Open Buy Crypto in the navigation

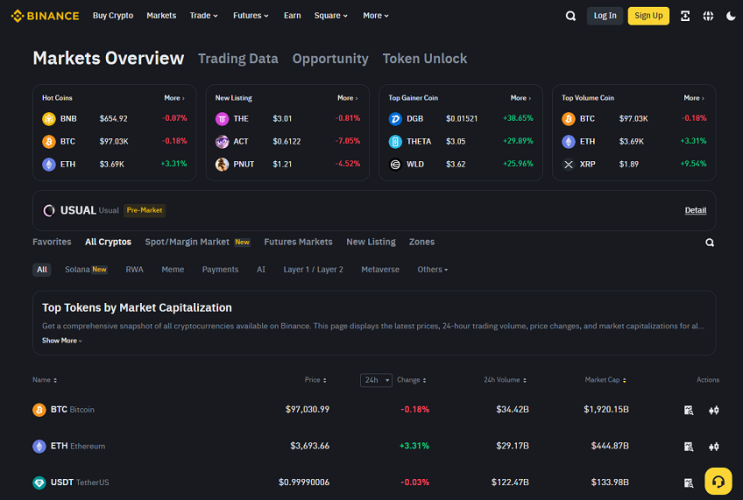point(113,16)
